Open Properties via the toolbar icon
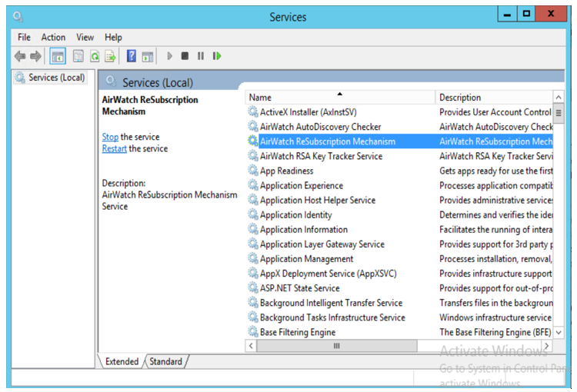Viewport: 577px width, 392px height. [x=78, y=56]
